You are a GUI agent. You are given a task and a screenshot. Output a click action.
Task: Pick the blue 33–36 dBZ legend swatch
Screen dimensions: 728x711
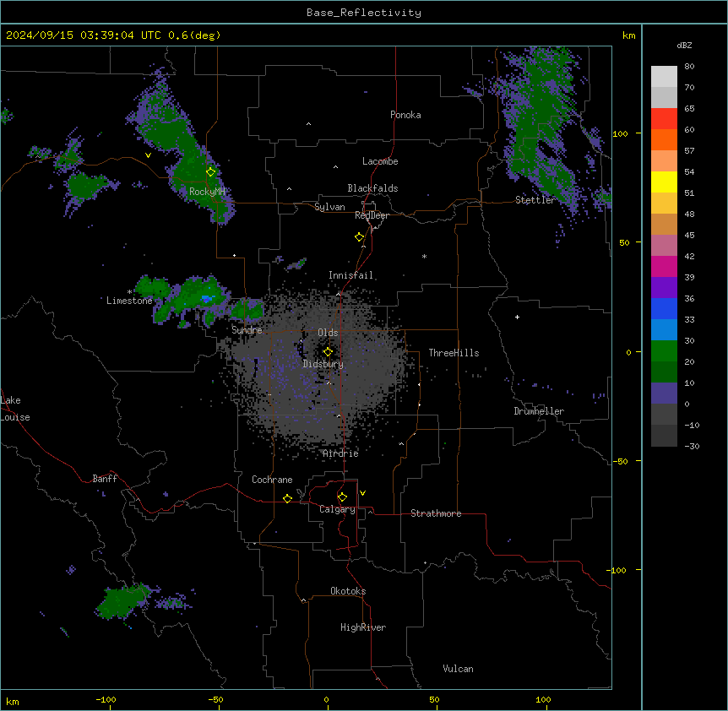pos(664,308)
